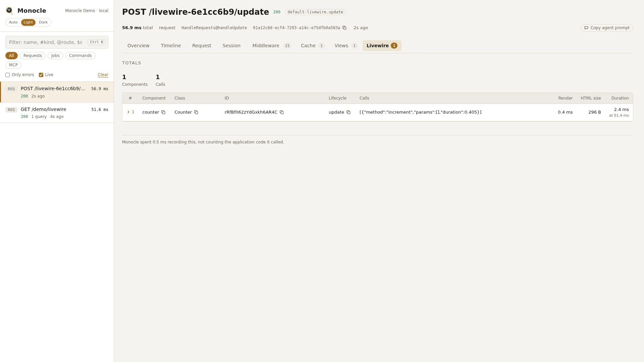Click the HTML size column header

(591, 98)
